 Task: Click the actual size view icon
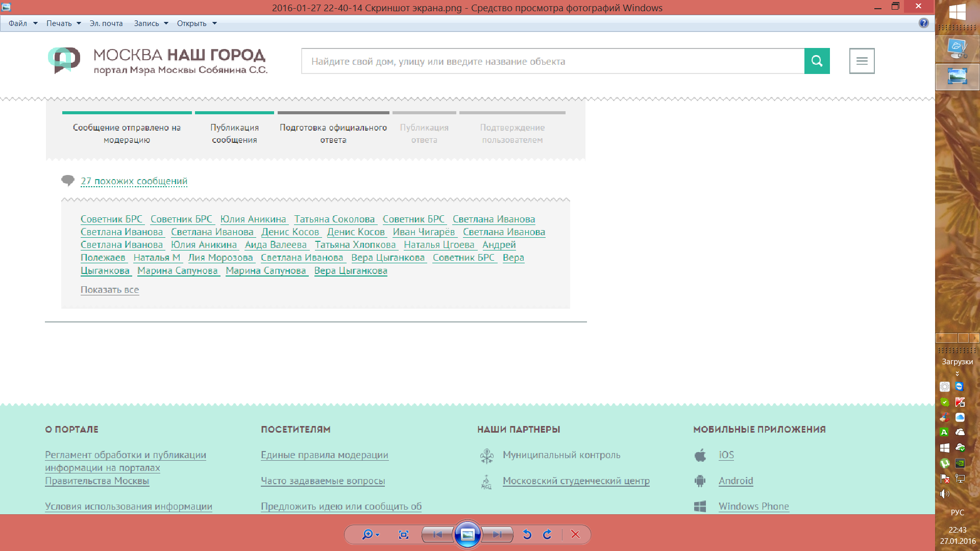pyautogui.click(x=403, y=534)
